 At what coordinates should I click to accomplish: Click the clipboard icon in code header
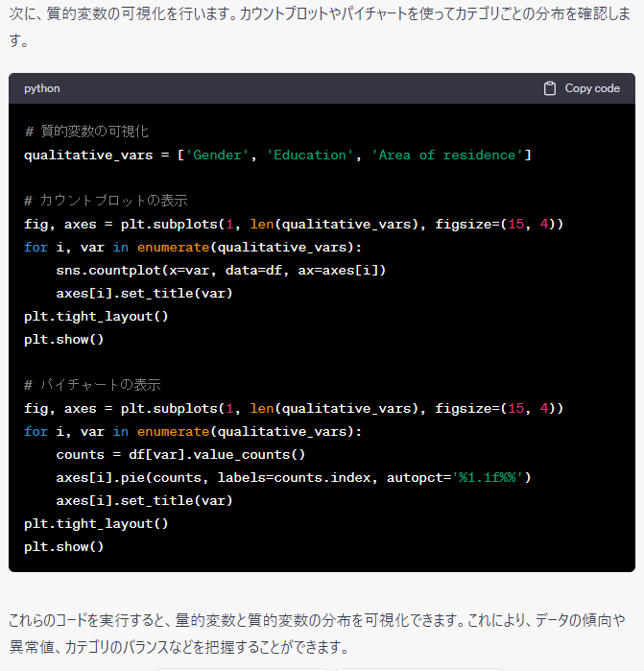[x=550, y=88]
